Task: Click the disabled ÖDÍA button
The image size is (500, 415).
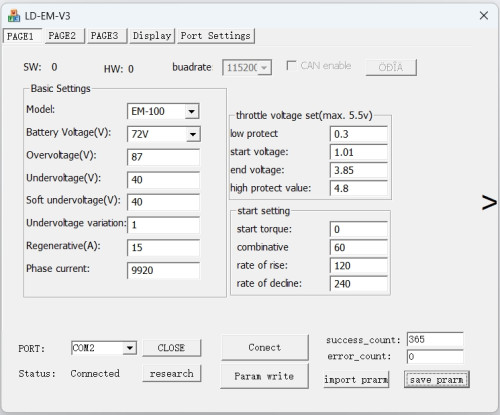Action: 391,67
